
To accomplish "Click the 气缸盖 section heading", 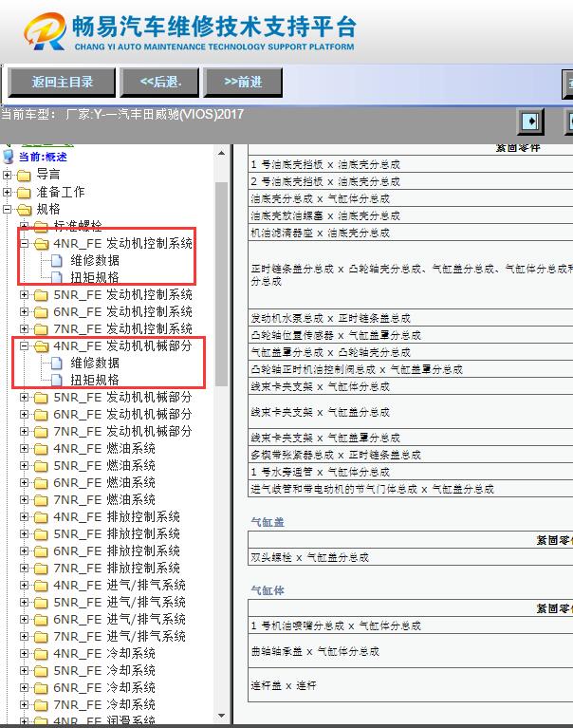I will click(268, 522).
